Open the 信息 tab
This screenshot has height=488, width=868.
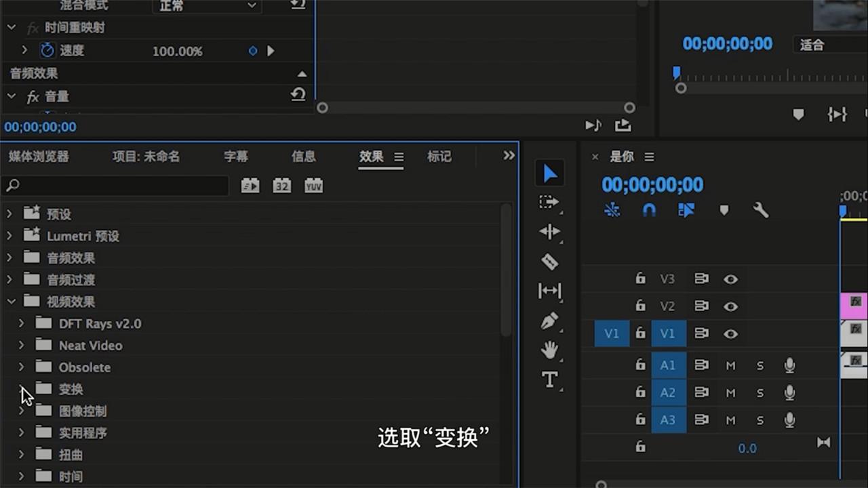(x=304, y=157)
